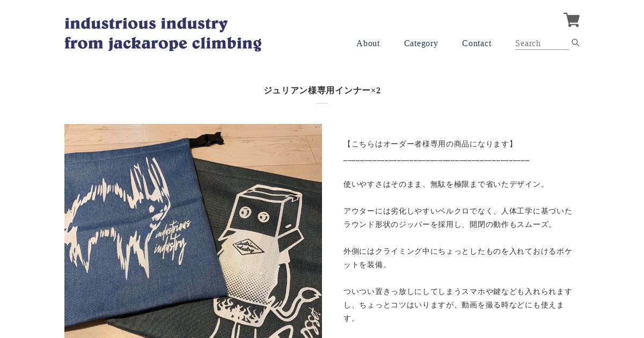The height and width of the screenshot is (338, 644).
Task: Focus the Search input field
Action: tap(542, 43)
